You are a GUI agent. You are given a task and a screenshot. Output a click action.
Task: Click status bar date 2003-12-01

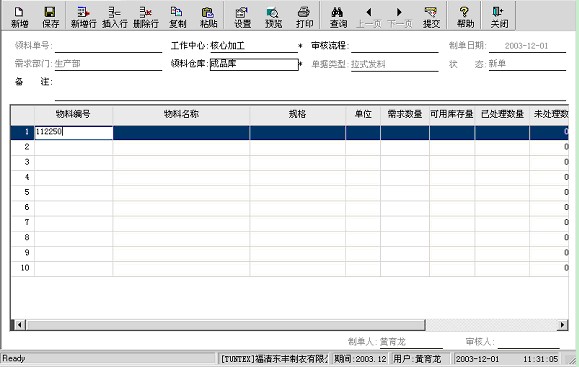(x=477, y=359)
